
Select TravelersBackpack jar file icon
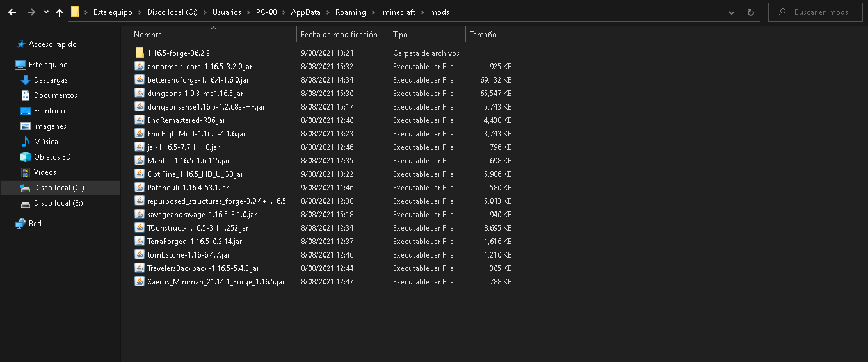tap(140, 268)
